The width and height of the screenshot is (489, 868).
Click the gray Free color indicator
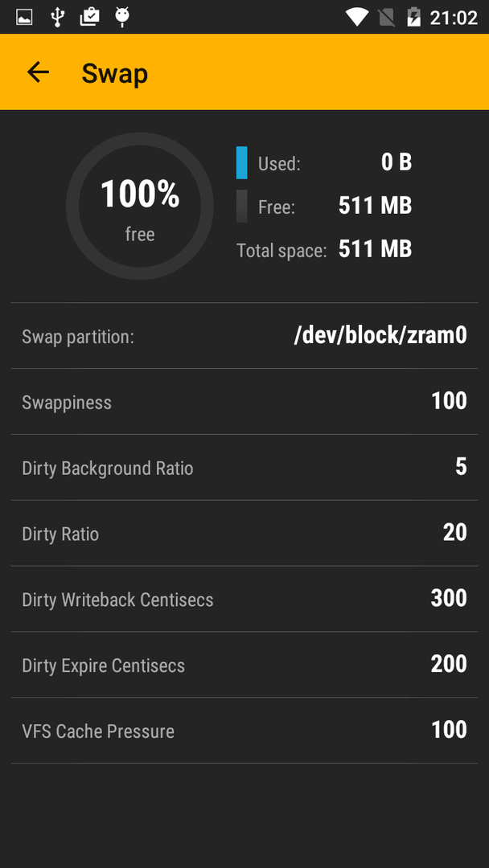pyautogui.click(x=242, y=207)
